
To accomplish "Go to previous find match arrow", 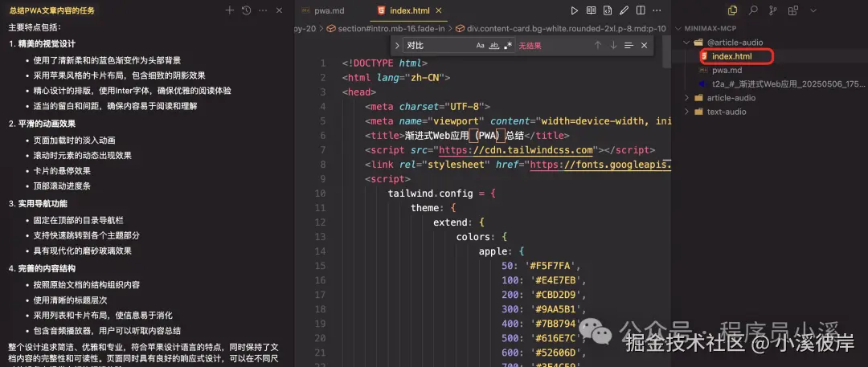I will click(x=598, y=46).
